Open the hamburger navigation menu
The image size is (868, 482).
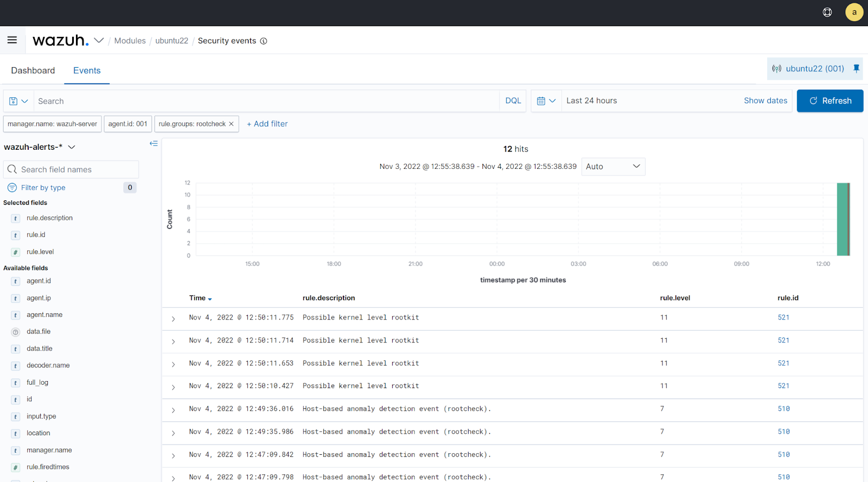(x=12, y=40)
